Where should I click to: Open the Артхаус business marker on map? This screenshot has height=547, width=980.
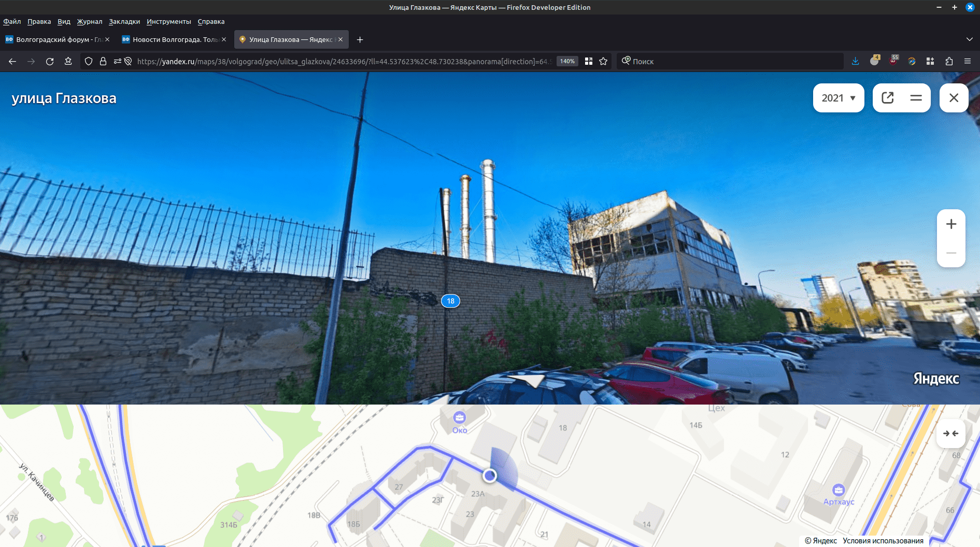(839, 490)
